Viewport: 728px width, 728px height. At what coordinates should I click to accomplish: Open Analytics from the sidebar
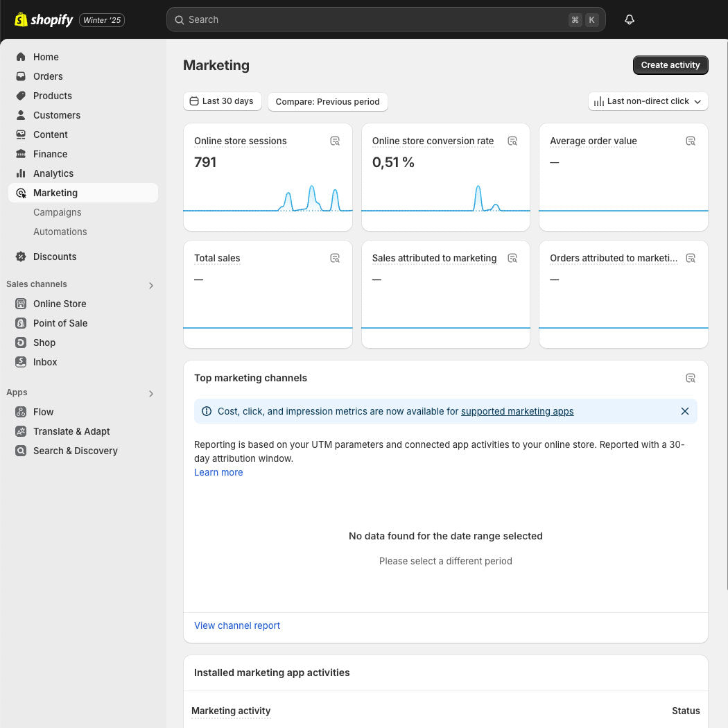coord(53,173)
